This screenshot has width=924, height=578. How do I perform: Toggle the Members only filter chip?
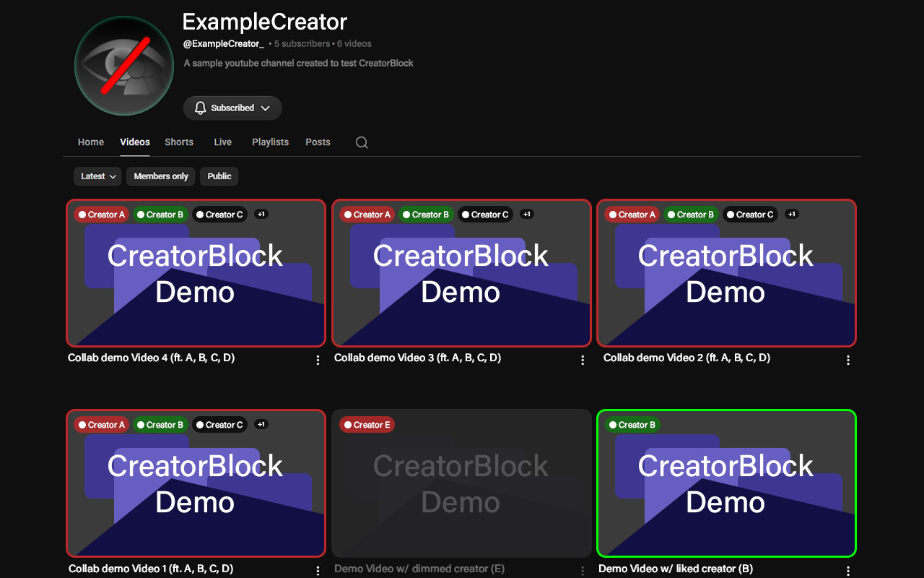[x=161, y=176]
